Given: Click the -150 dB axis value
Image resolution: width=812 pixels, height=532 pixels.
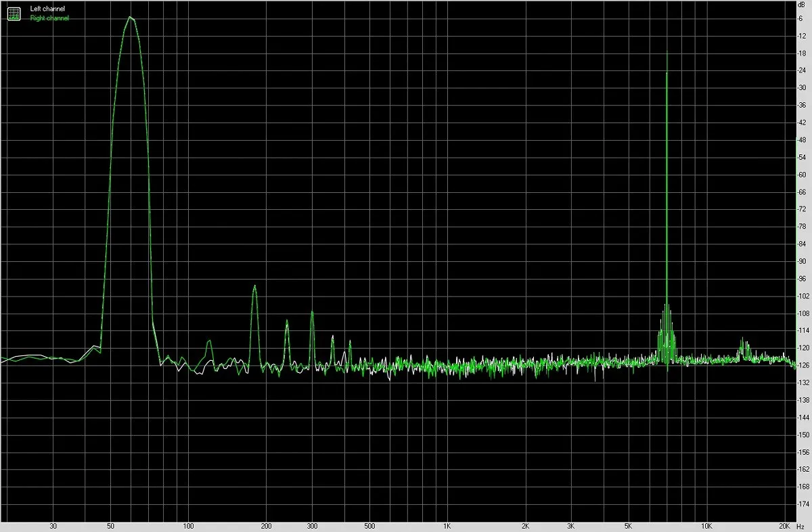Looking at the screenshot, I should pyautogui.click(x=804, y=435).
